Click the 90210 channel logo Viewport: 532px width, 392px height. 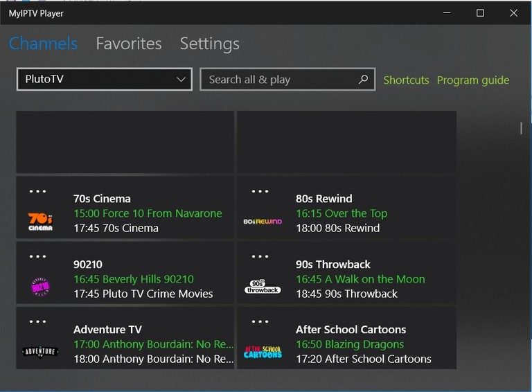40,287
